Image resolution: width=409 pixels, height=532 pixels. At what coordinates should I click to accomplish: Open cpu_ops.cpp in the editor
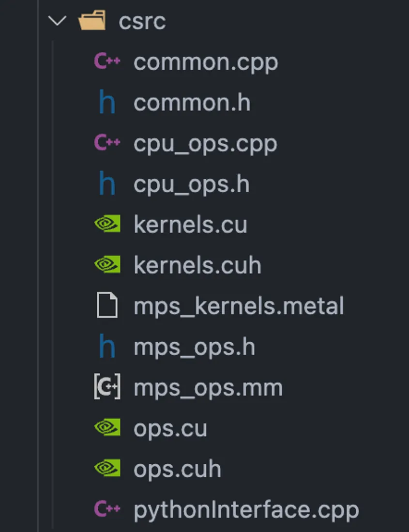[x=205, y=144]
